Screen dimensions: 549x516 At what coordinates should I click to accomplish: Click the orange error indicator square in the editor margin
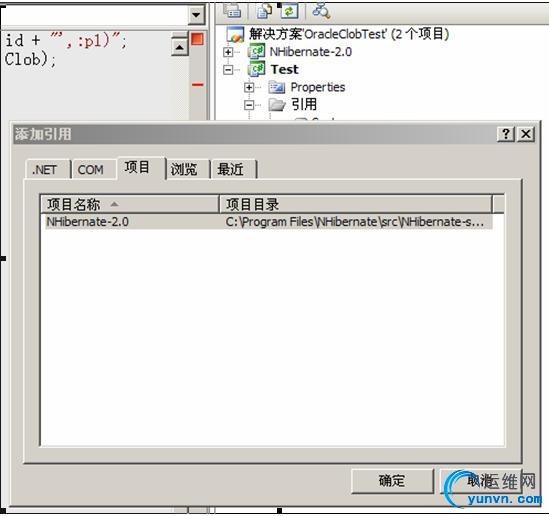(x=197, y=39)
